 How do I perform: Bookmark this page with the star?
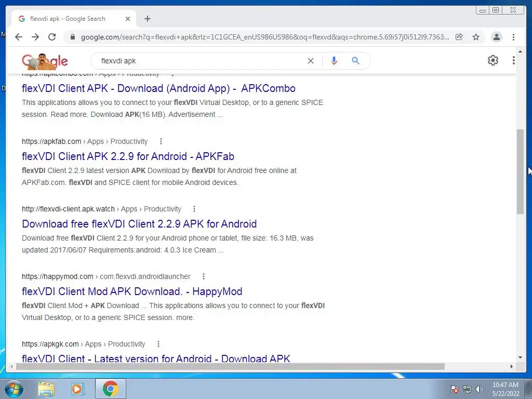click(476, 37)
